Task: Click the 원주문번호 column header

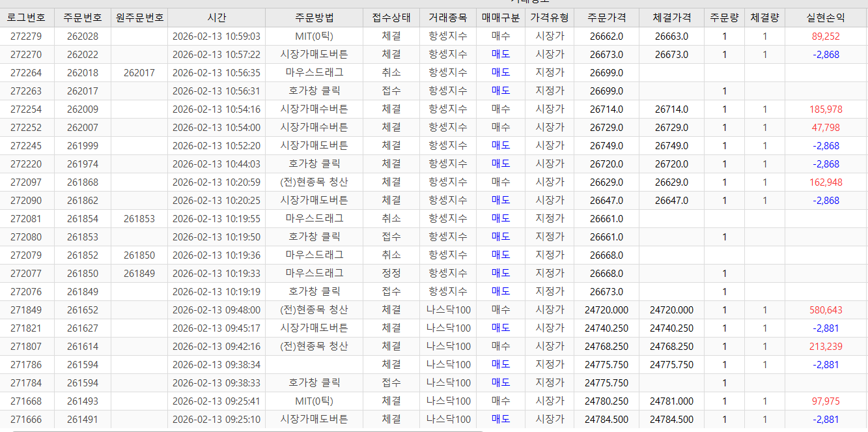Action: [x=139, y=18]
